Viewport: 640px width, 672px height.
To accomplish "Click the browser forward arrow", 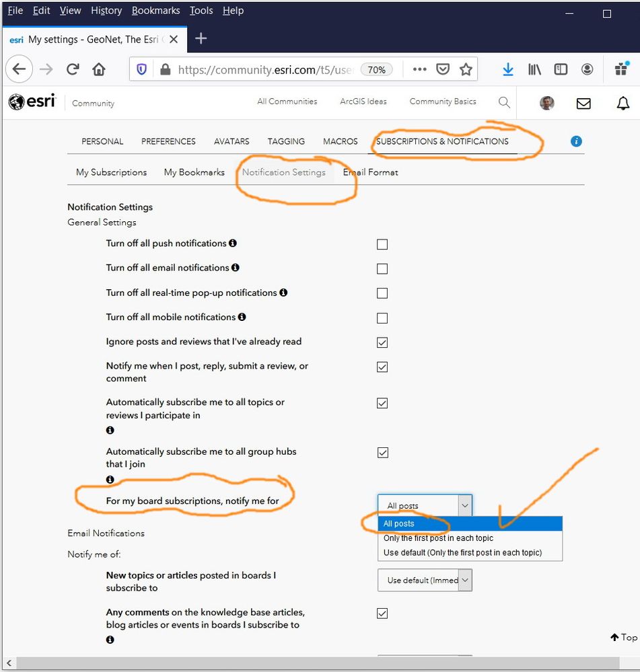I will [x=46, y=69].
